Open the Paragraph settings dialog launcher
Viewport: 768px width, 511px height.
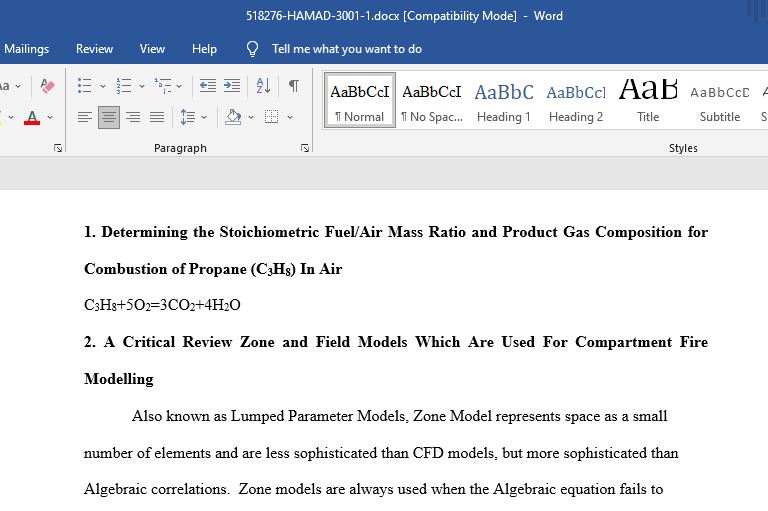click(305, 148)
